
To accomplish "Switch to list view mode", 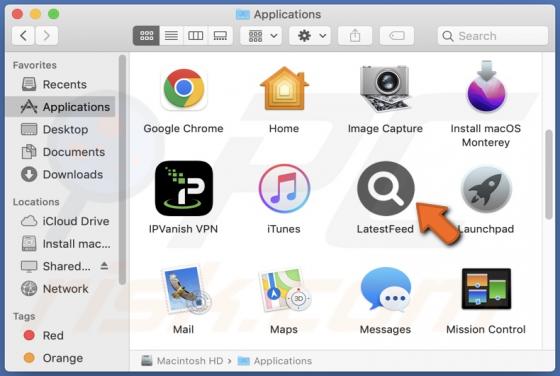I will click(171, 36).
